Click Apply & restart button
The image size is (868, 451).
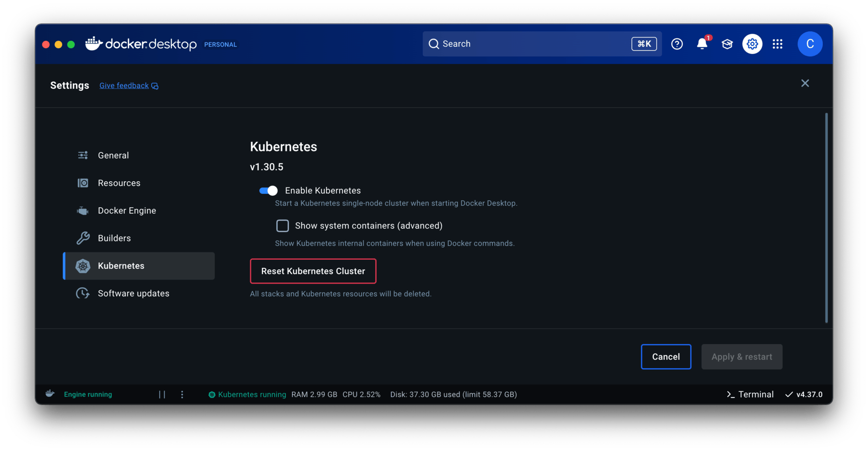(x=742, y=357)
